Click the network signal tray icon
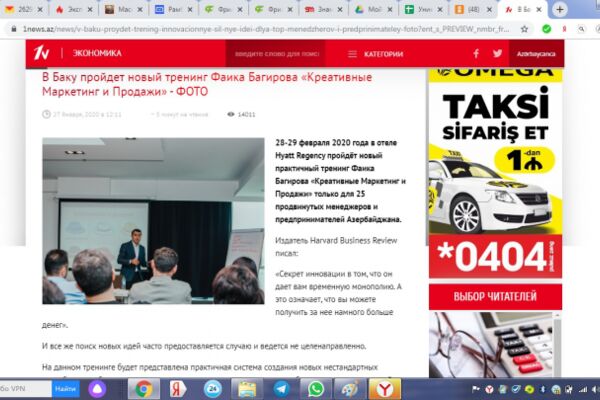Image resolution: width=600 pixels, height=400 pixels. (x=583, y=389)
